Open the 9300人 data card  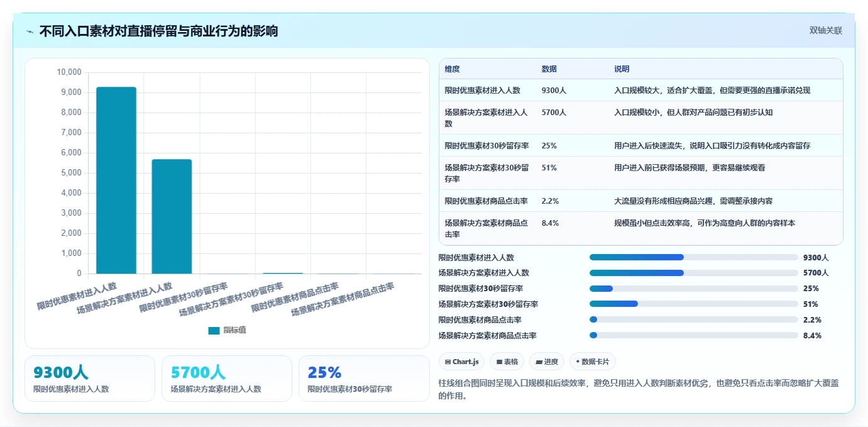(90, 379)
